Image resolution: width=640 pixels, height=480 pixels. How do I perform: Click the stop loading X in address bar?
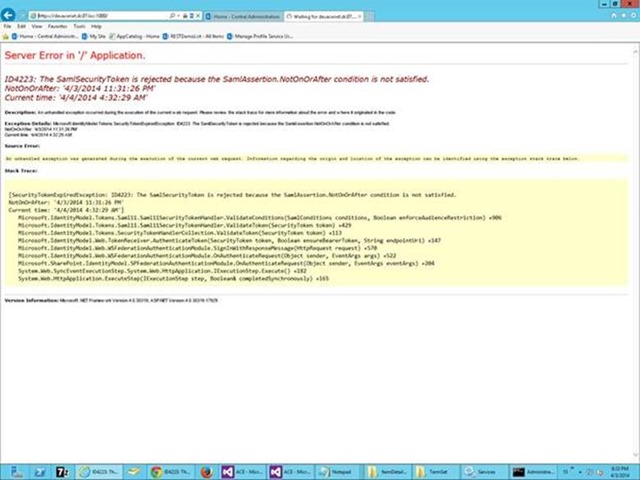coord(198,16)
